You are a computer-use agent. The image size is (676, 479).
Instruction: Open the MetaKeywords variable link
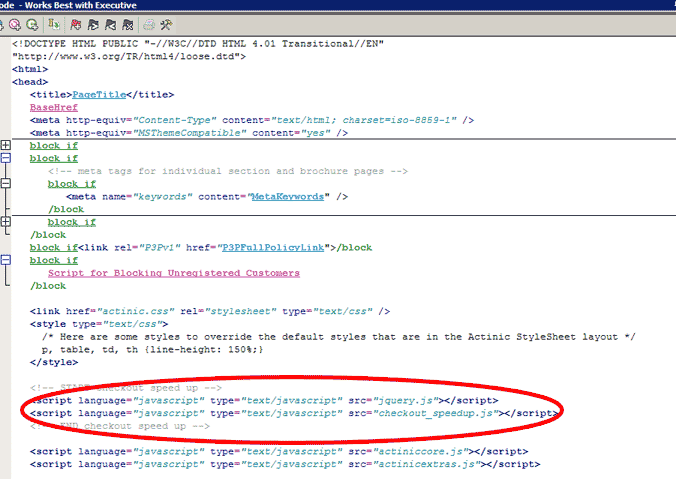(x=291, y=197)
